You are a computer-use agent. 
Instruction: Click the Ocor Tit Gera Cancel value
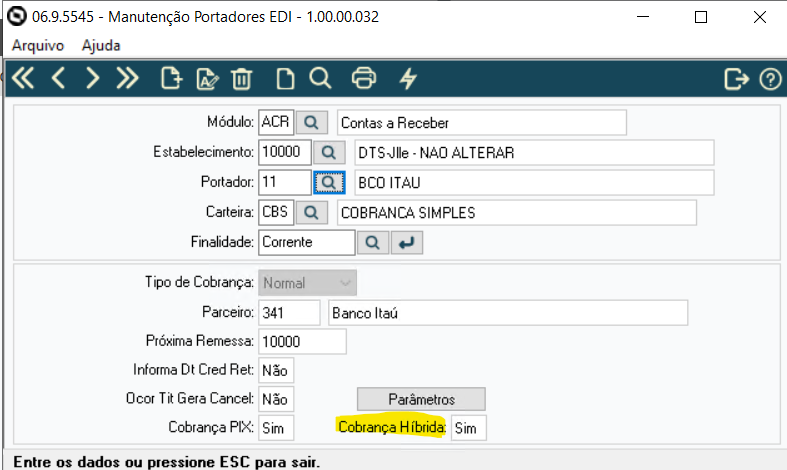[x=276, y=399]
